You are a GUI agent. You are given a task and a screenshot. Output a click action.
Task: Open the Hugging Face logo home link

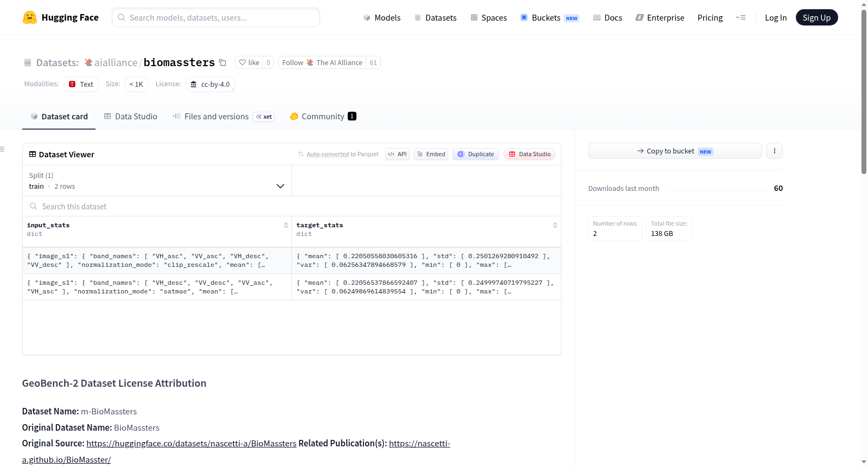pyautogui.click(x=60, y=17)
